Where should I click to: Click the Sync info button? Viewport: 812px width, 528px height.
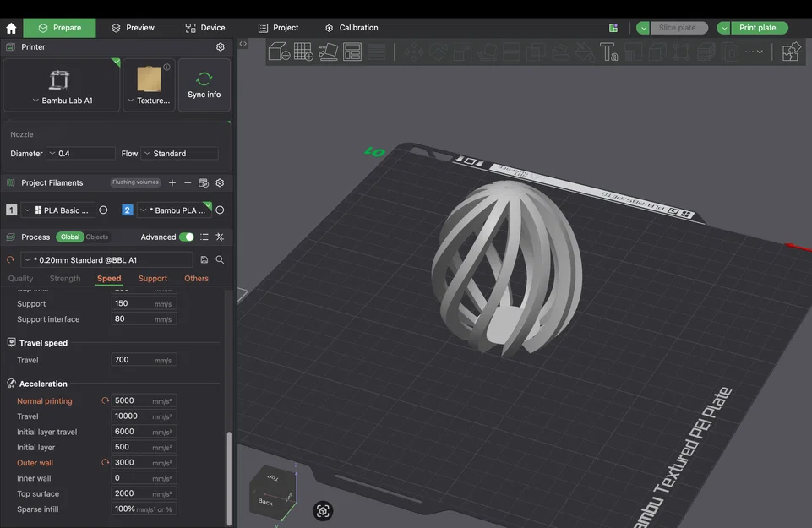click(x=204, y=84)
